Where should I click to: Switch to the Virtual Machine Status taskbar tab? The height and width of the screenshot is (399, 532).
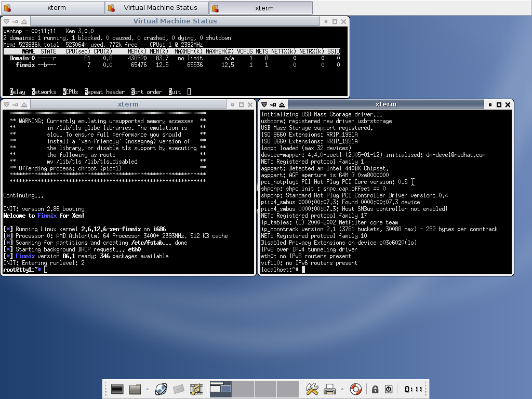[156, 7]
